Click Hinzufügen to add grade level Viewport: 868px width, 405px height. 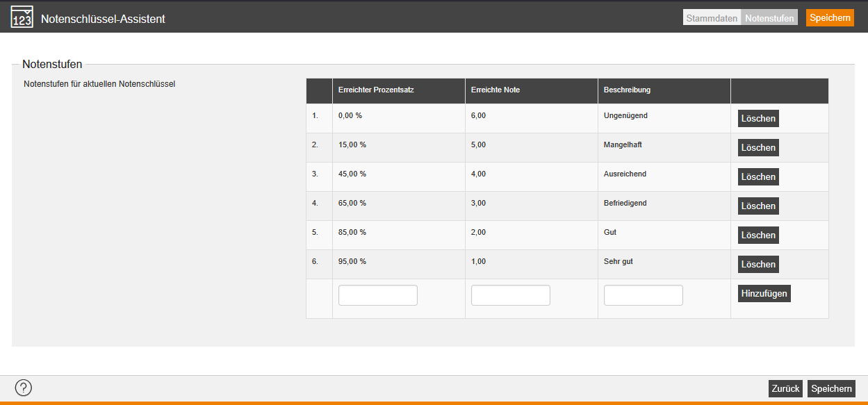pos(764,294)
